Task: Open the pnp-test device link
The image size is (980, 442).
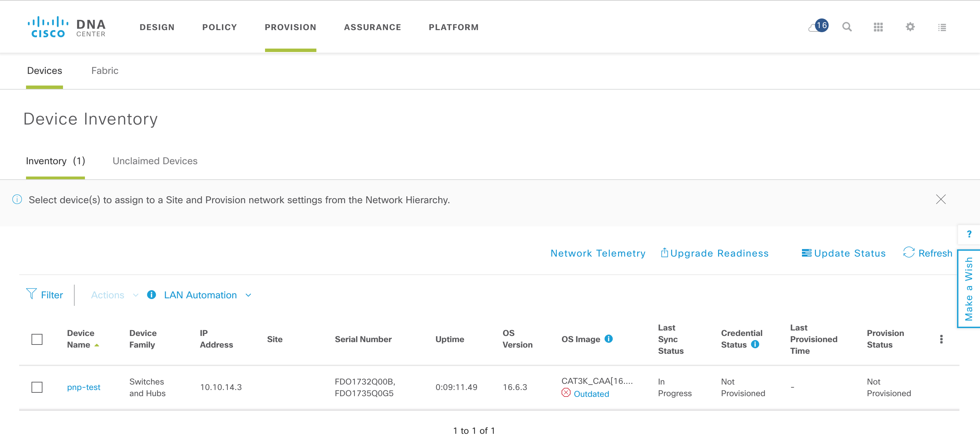Action: coord(84,387)
